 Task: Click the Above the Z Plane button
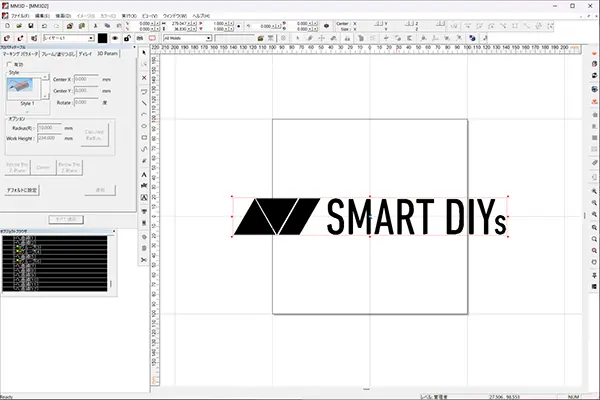click(17, 167)
